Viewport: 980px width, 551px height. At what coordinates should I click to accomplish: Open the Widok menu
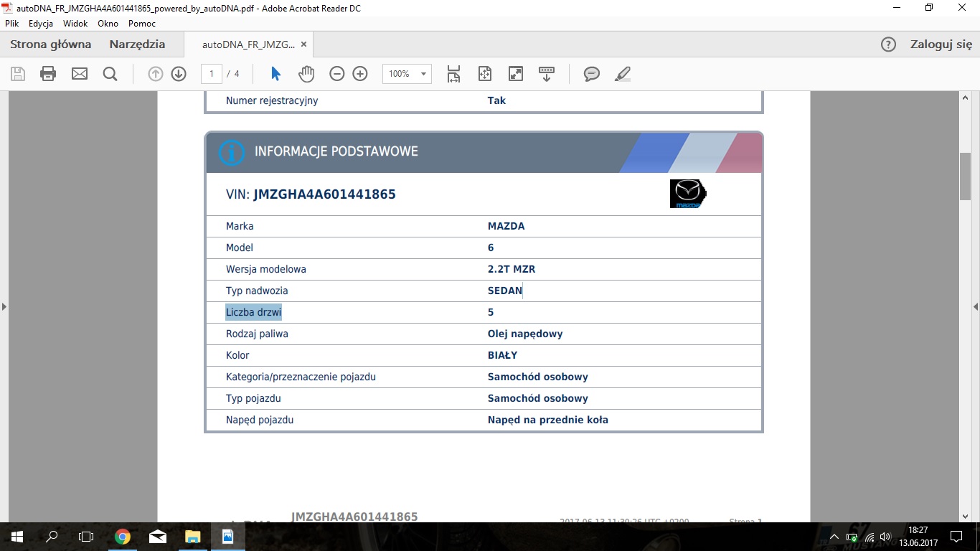click(x=75, y=24)
